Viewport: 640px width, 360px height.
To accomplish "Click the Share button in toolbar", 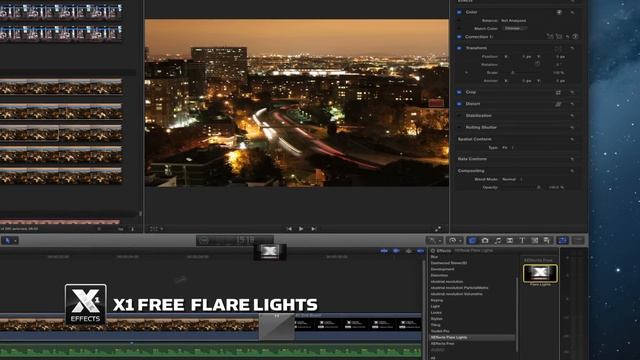I will (x=578, y=240).
